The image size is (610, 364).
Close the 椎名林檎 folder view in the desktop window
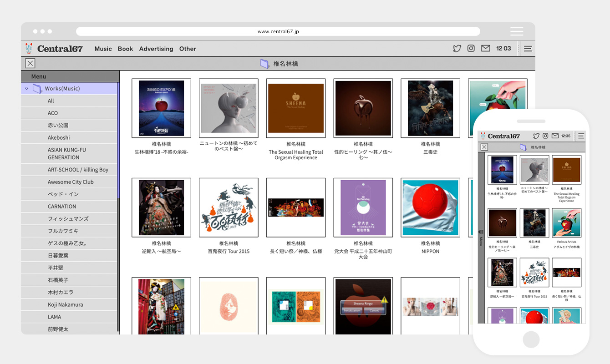[30, 63]
